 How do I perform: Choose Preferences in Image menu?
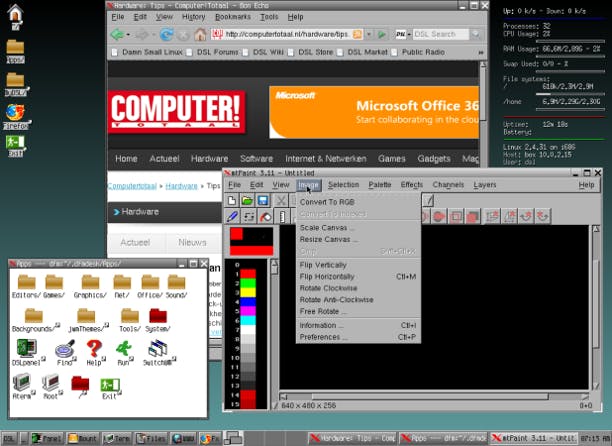(358, 337)
